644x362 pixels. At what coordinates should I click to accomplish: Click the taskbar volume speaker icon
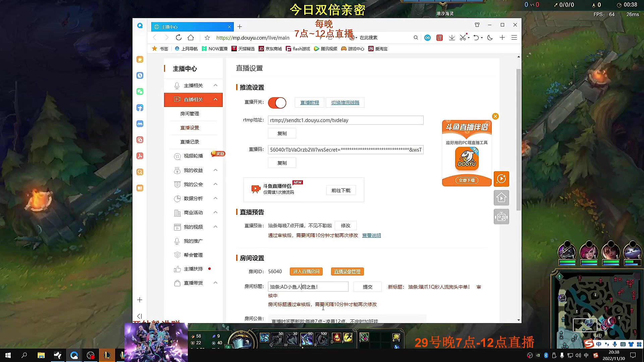coord(578,355)
